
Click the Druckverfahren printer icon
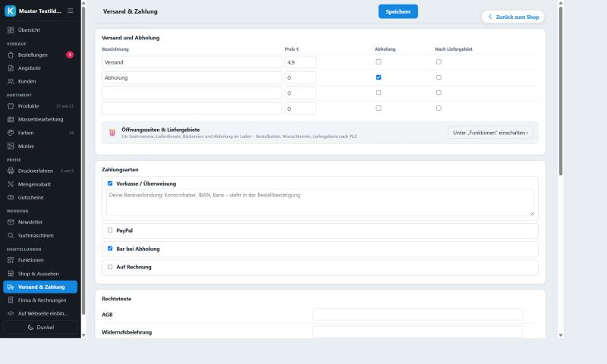pyautogui.click(x=11, y=171)
